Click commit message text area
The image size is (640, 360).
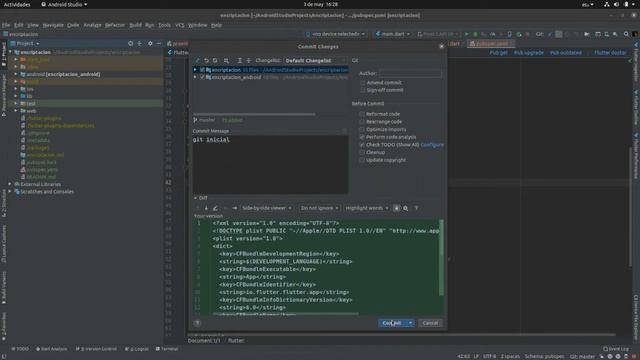tap(270, 164)
